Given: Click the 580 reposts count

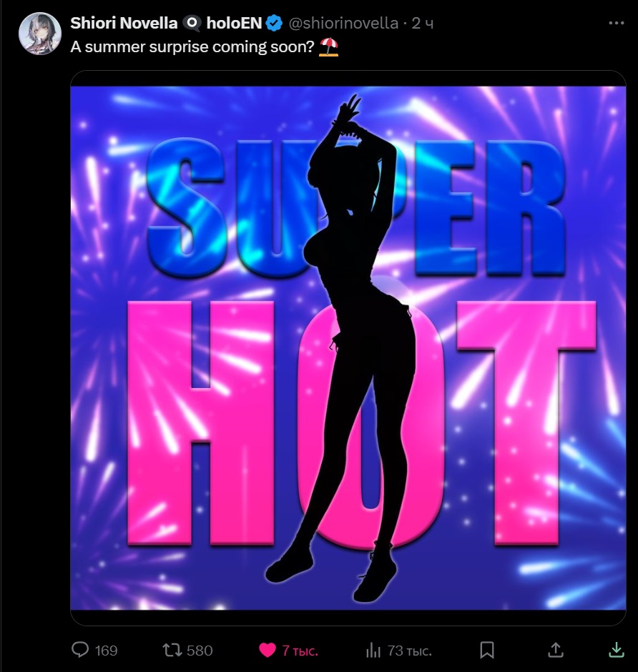Looking at the screenshot, I should click(200, 651).
